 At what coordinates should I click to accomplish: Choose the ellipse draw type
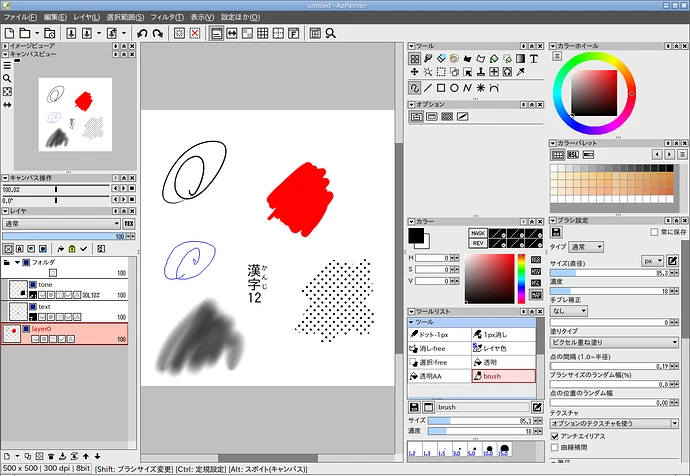(x=454, y=88)
